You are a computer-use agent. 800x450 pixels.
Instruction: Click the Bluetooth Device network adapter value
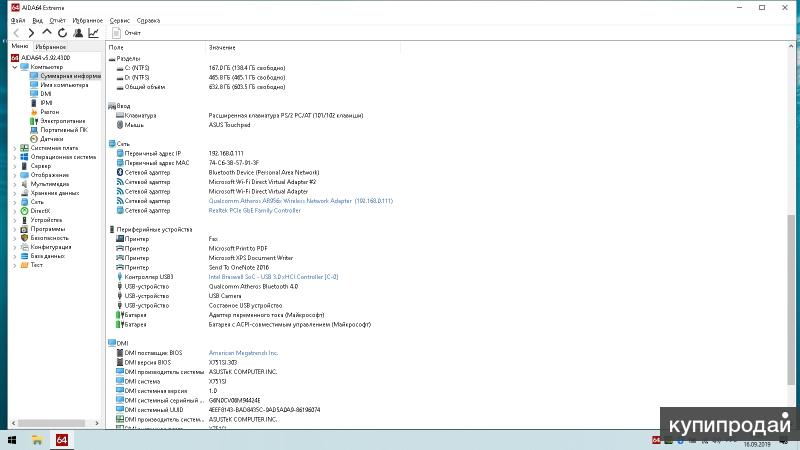[x=264, y=172]
